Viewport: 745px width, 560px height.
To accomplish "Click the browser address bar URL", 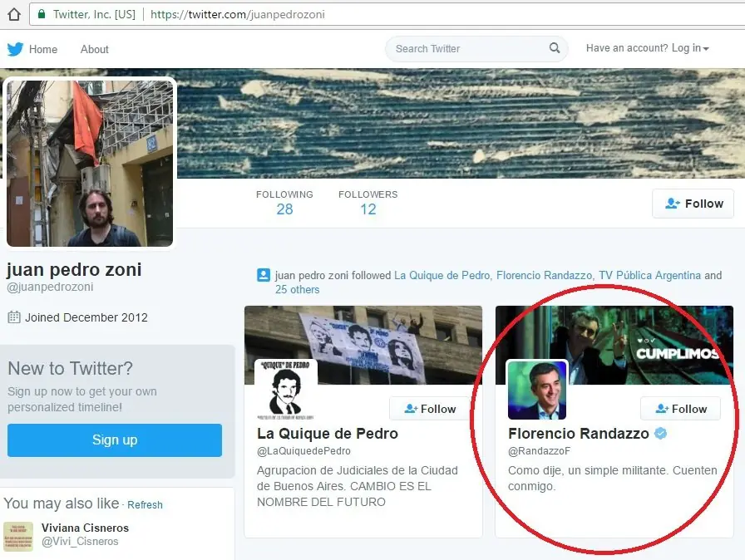I will click(238, 14).
